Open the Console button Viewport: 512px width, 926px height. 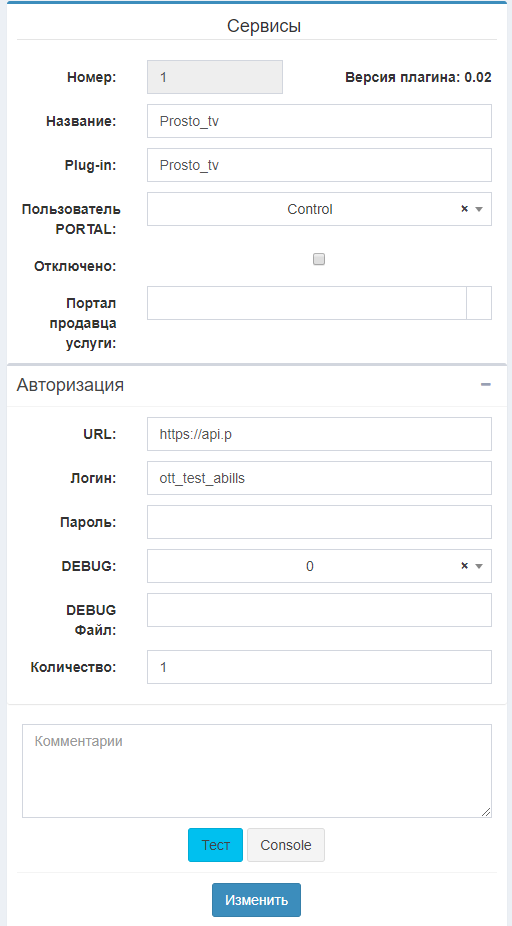click(286, 845)
